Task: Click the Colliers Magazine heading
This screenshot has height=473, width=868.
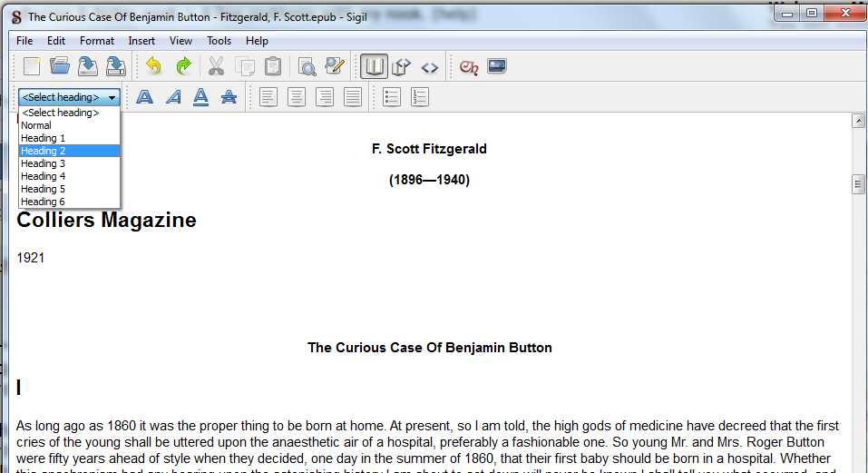Action: pos(106,220)
